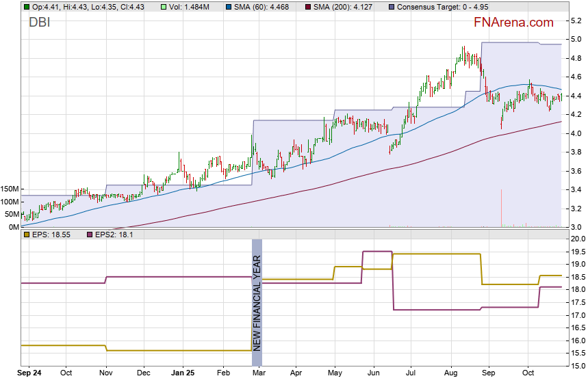Click the tall red volume spike bar
588x387 pixels.
(502, 207)
